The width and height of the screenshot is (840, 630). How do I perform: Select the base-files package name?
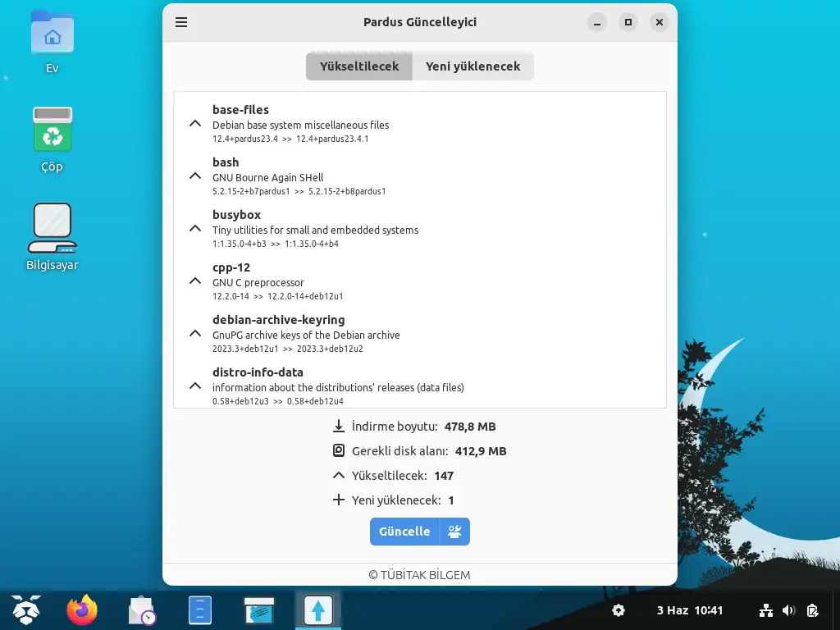(240, 110)
